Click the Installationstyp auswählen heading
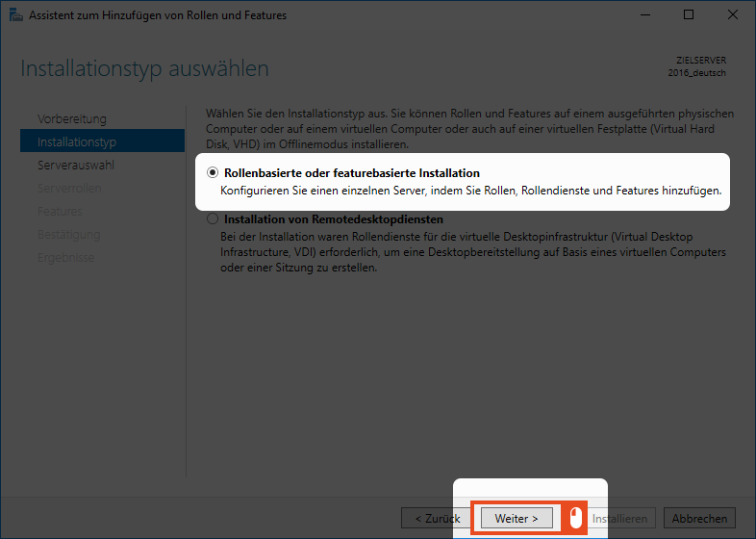 point(144,69)
